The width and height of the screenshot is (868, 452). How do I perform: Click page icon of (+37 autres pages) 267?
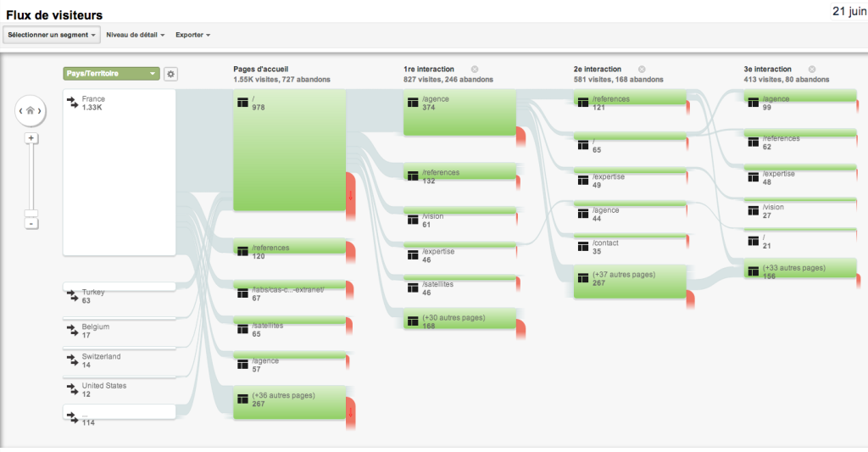583,278
